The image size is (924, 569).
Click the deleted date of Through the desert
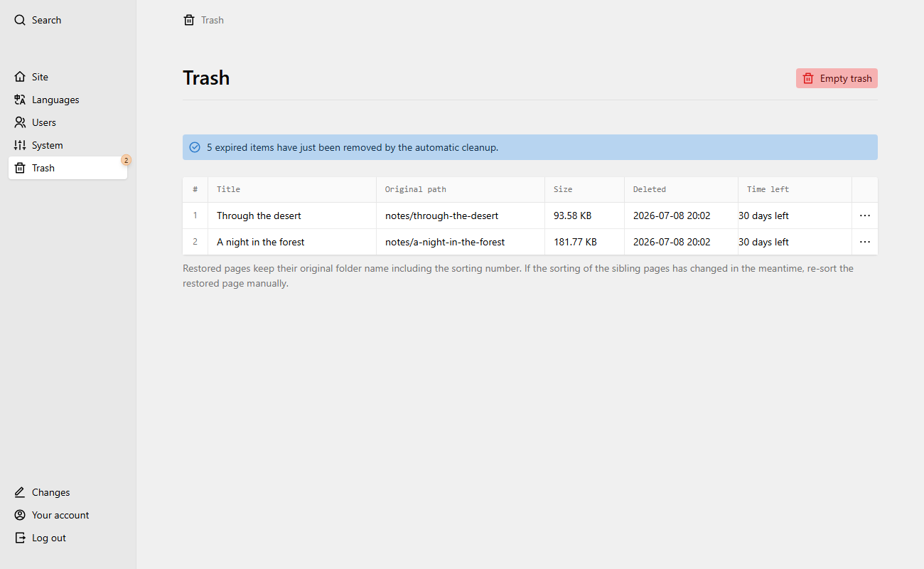click(x=672, y=216)
